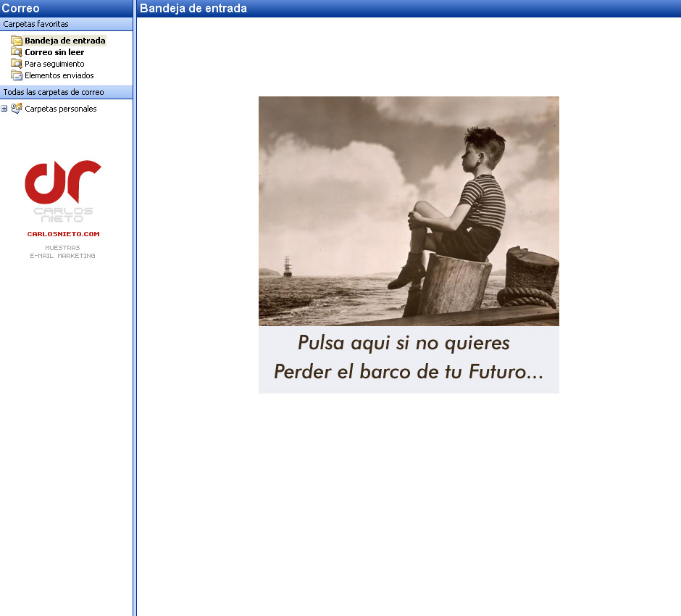Screen dimensions: 681x616
Task: Click 'Perder el barco de tu Futuro...' text
Action: pos(409,372)
